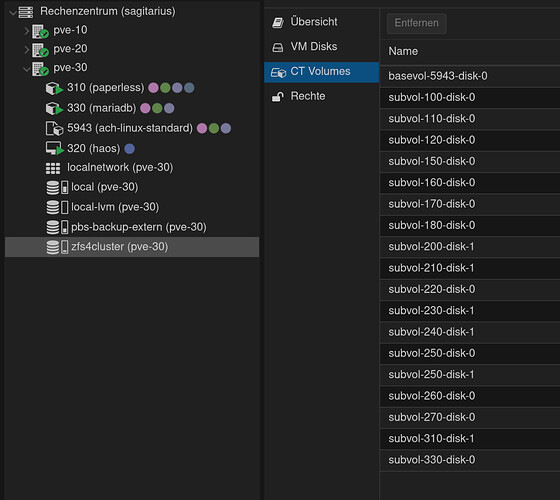Expand the pve-20 node
The image size is (560, 500).
coord(26,50)
